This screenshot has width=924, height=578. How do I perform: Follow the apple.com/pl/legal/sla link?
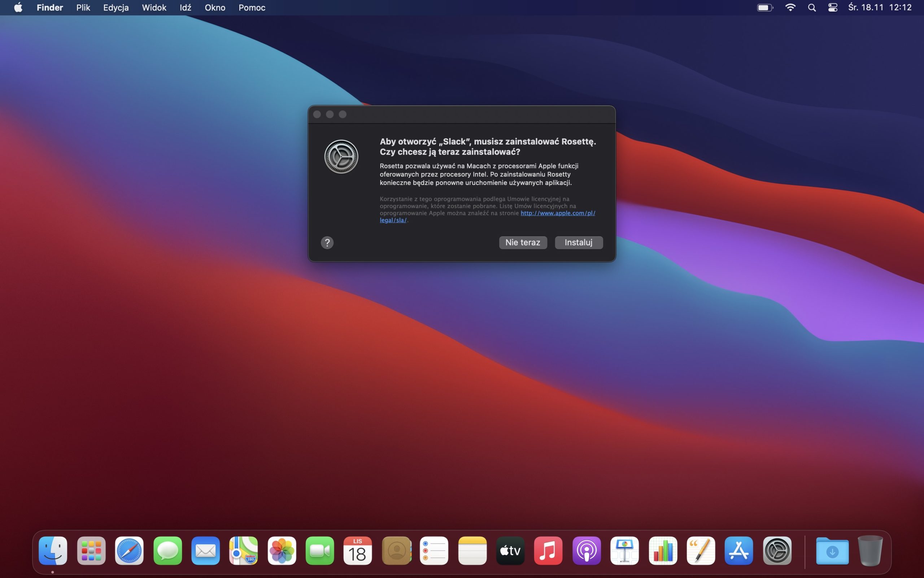point(558,213)
